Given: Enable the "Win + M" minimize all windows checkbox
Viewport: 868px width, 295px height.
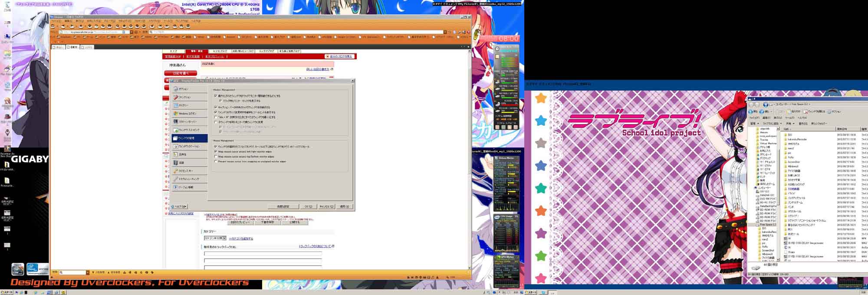Looking at the screenshot, I should pyautogui.click(x=216, y=117).
